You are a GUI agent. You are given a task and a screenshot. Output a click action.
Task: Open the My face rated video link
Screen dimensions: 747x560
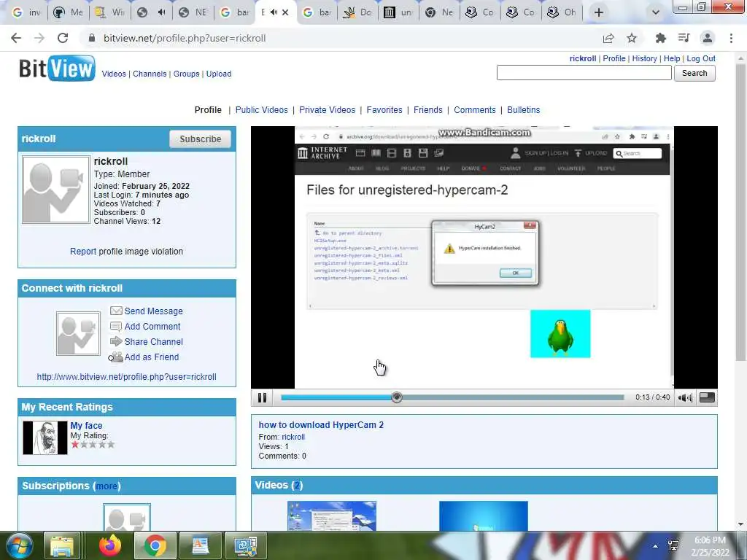pyautogui.click(x=86, y=426)
